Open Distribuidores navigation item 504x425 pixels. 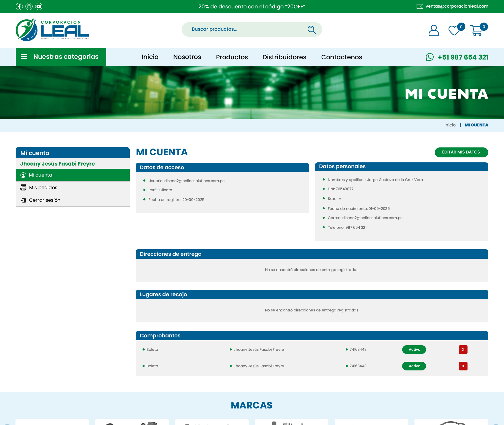point(284,57)
